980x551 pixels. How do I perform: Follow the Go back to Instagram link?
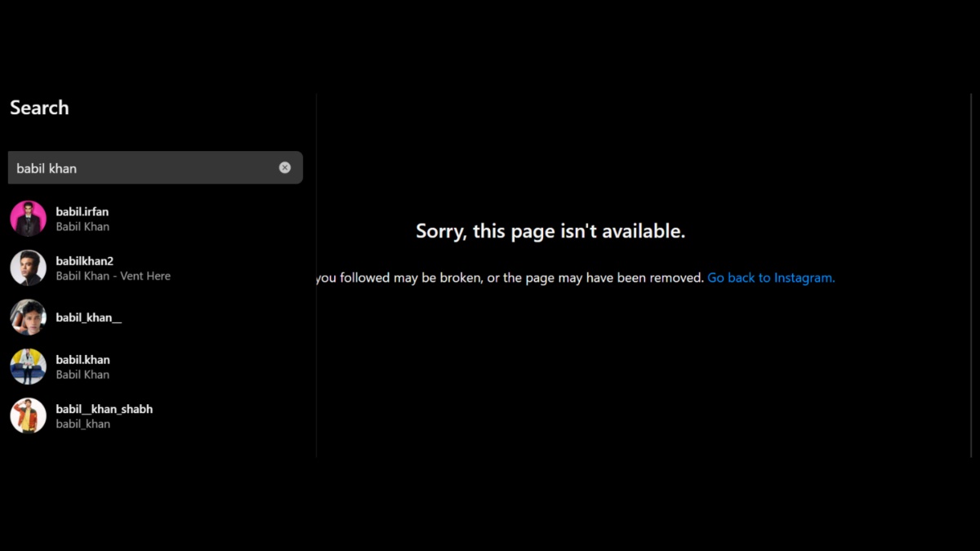tap(771, 278)
